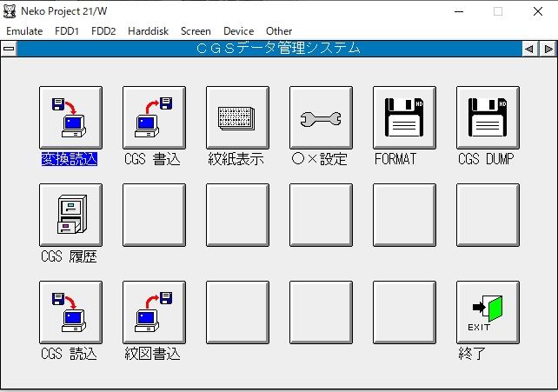The width and height of the screenshot is (558, 392).
Task: Close the Neko Project 21/W window
Action: click(x=538, y=12)
